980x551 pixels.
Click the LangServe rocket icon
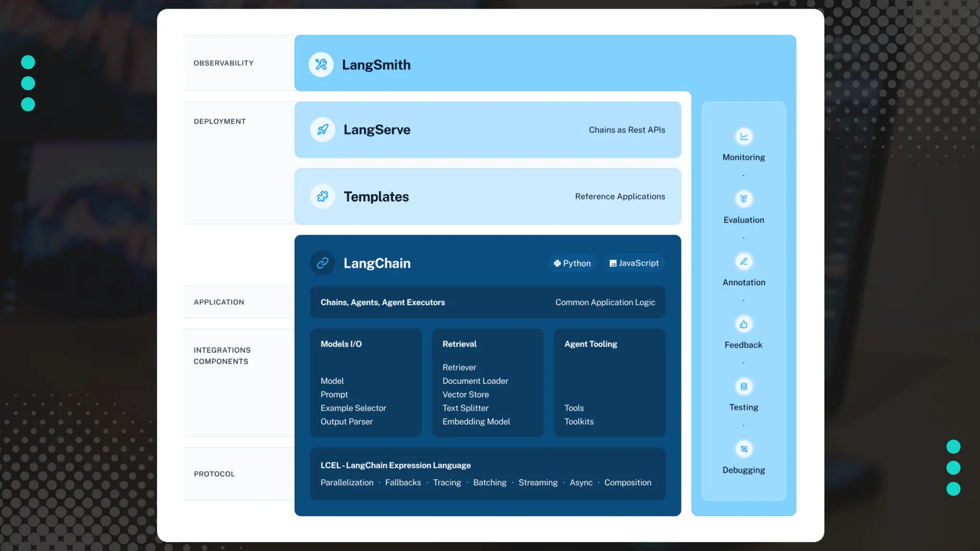pos(323,130)
